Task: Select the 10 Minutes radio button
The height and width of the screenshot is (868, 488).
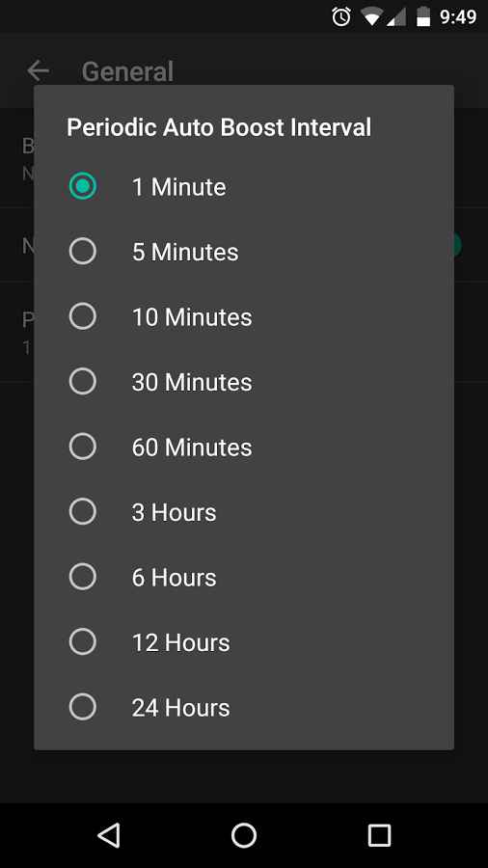Action: [x=82, y=316]
